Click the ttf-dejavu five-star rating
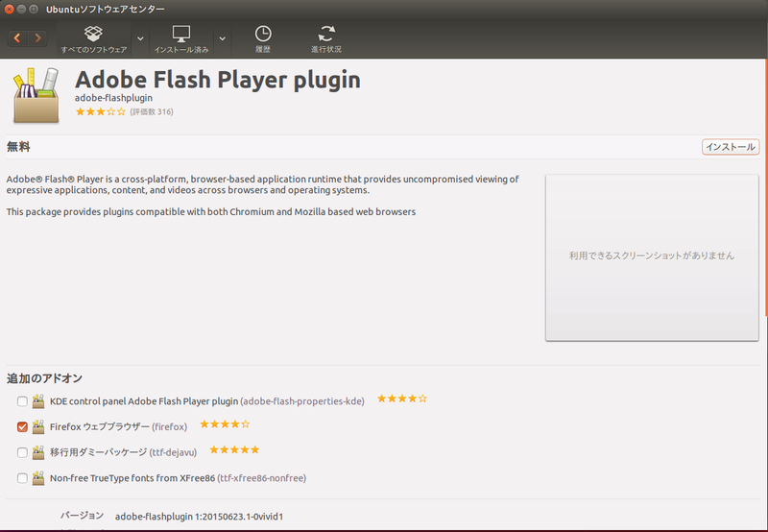The width and height of the screenshot is (768, 532). click(234, 449)
